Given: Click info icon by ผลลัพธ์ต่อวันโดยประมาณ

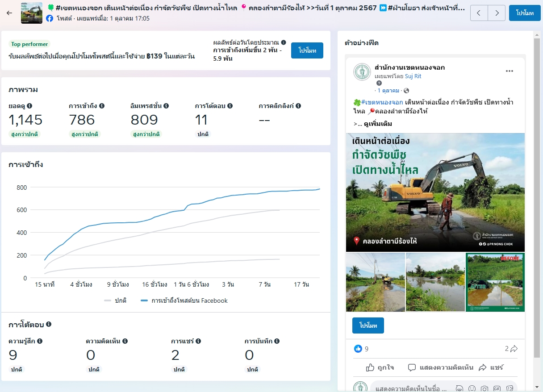Looking at the screenshot, I should point(284,42).
